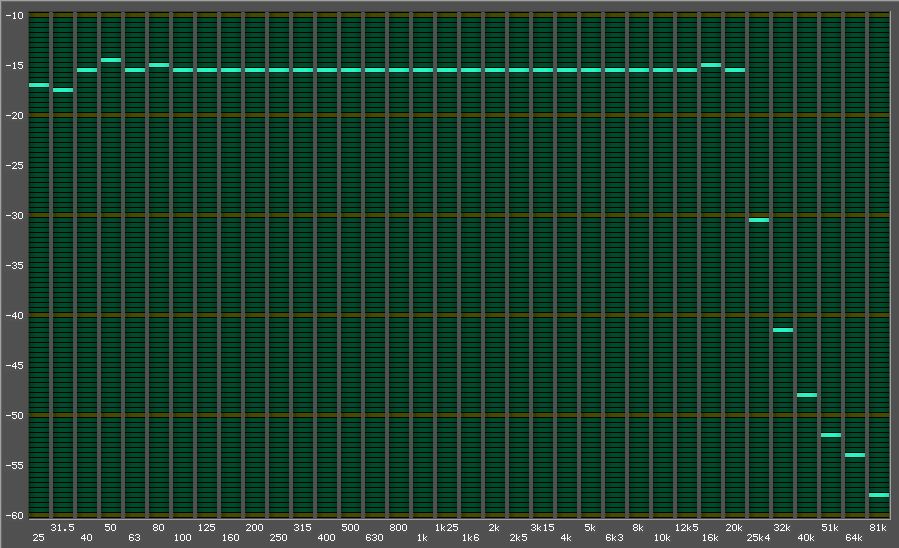
Task: Click the 81k band label
Action: click(x=878, y=527)
